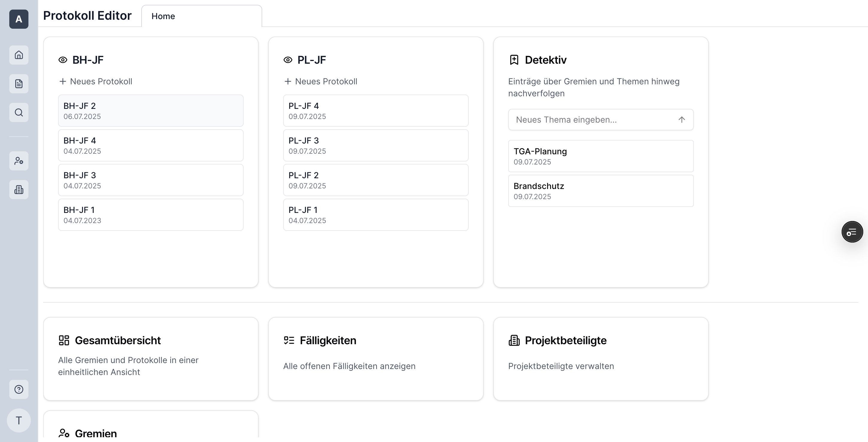The height and width of the screenshot is (442, 868).
Task: Open the BH-JF 2 protocol entry
Action: tap(151, 111)
